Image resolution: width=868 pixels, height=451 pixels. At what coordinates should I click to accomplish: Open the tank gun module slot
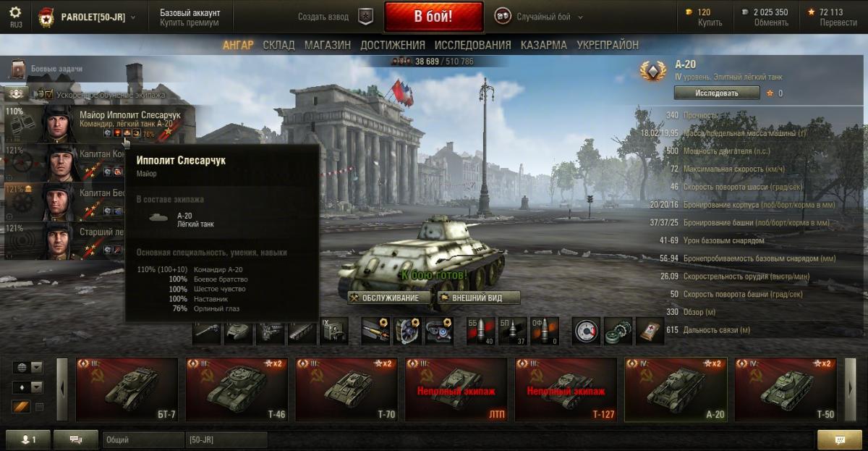[207, 331]
